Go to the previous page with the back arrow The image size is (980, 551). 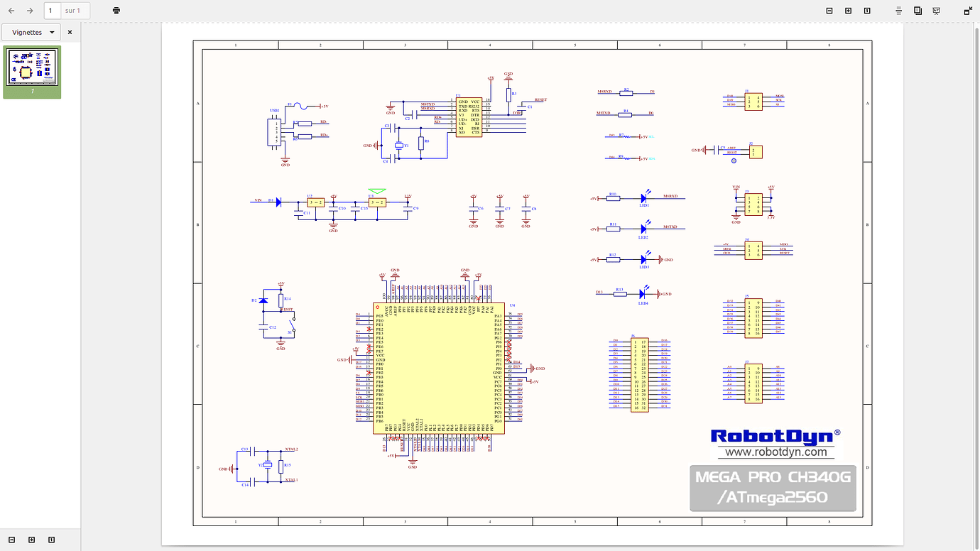click(x=11, y=11)
